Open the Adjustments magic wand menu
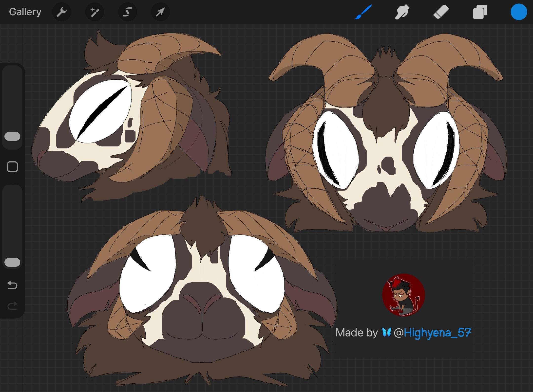 tap(95, 12)
